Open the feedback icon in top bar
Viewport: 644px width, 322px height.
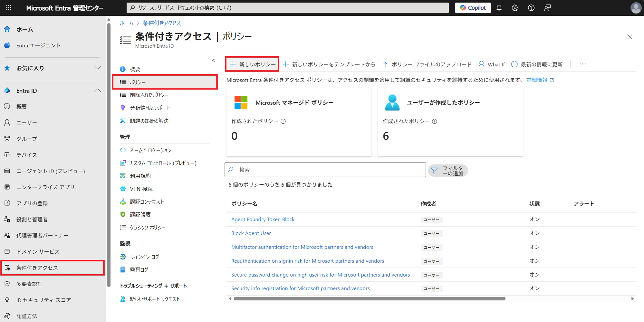click(547, 8)
